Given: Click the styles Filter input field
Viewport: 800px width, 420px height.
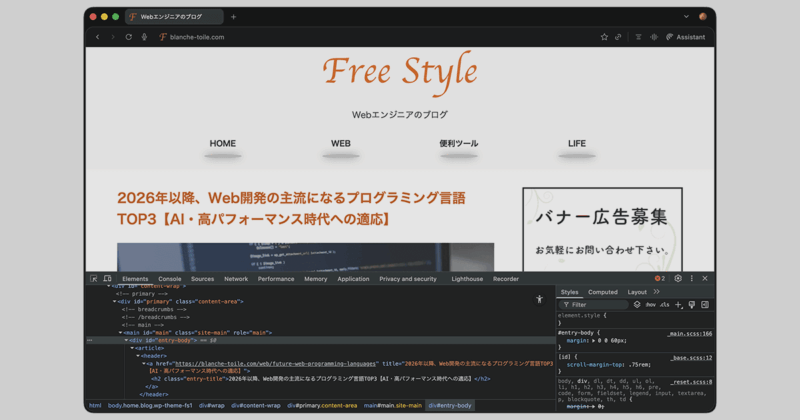Looking at the screenshot, I should [594, 305].
